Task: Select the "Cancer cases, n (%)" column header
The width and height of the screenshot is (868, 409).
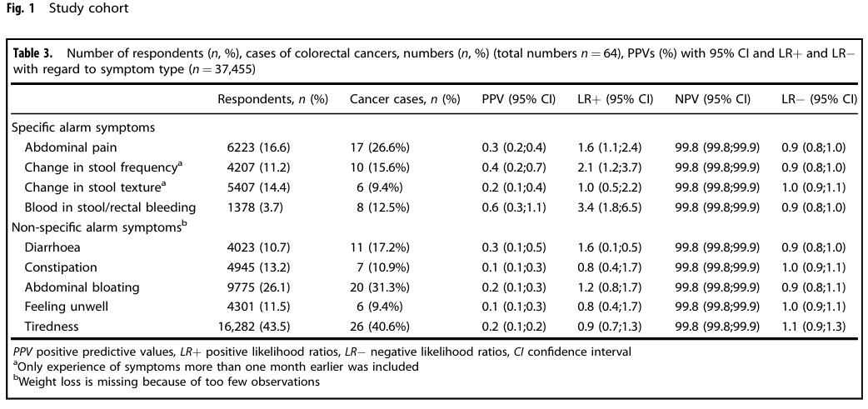Action: (x=405, y=99)
